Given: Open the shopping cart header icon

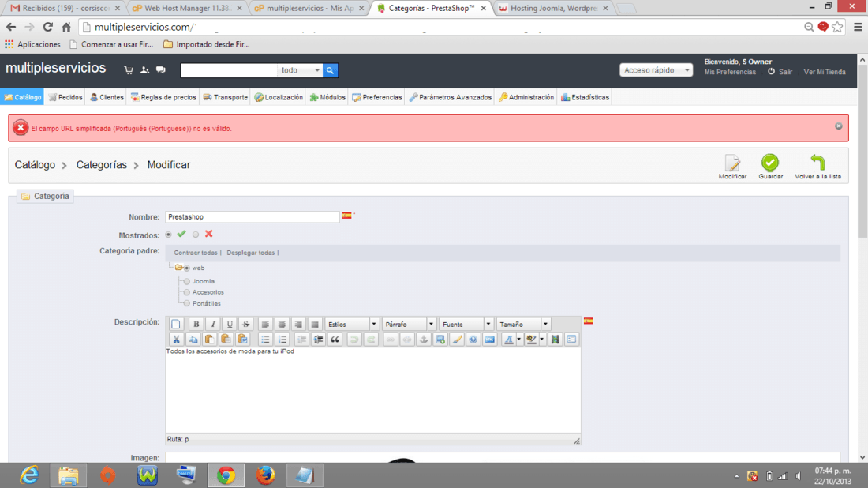Looking at the screenshot, I should click(x=129, y=69).
